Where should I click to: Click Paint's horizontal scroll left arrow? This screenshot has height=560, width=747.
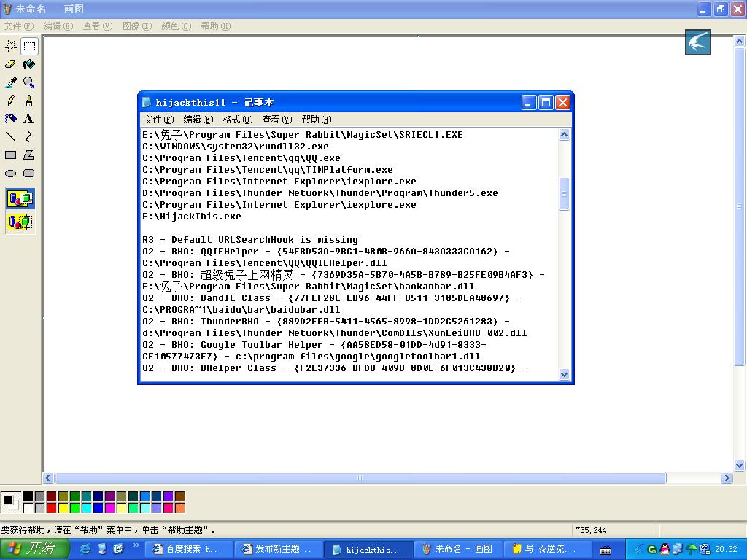(48, 478)
